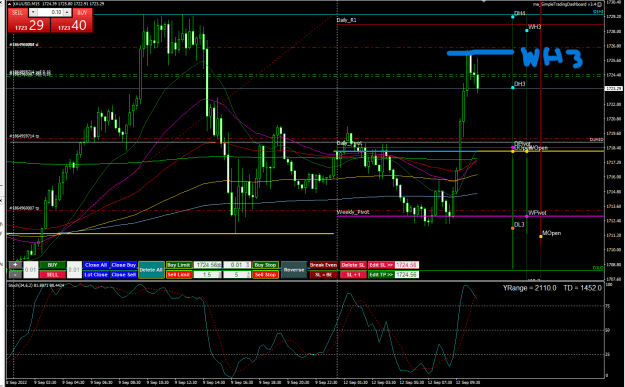Click the Edit TP >> button
Image resolution: width=625 pixels, height=387 pixels.
381,275
